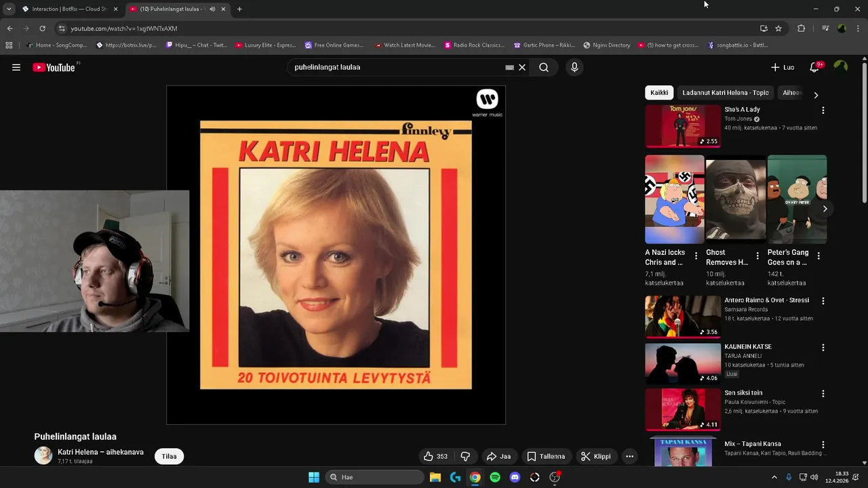Open the on-screen keyboard icon in search box

509,67
